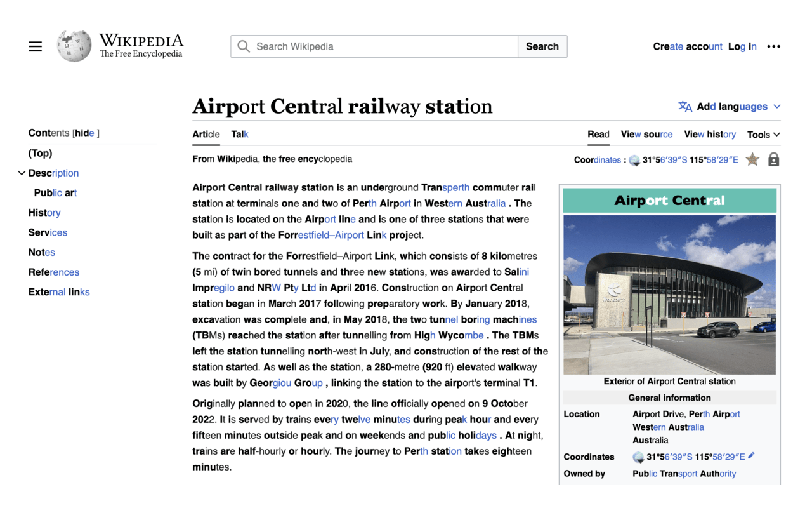This screenshot has width=812, height=508.
Task: Click the search magnifier icon
Action: coord(244,46)
